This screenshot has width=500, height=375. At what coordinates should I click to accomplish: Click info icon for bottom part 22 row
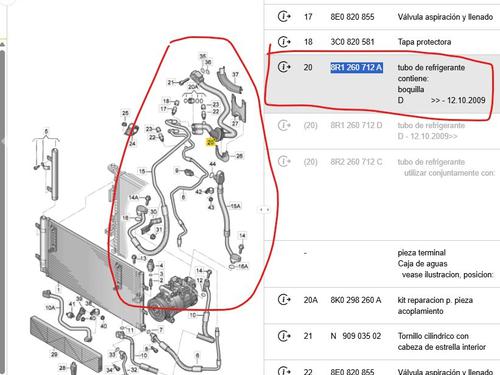pyautogui.click(x=284, y=371)
